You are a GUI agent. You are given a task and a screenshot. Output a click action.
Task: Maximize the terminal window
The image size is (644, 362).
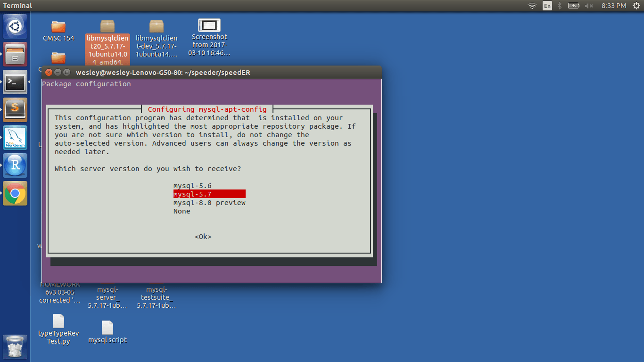coord(66,73)
